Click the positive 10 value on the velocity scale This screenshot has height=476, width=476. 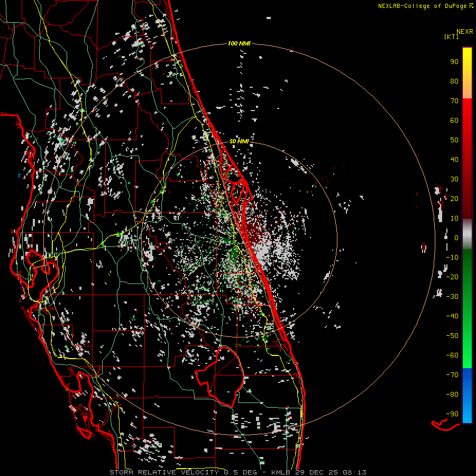tap(454, 218)
